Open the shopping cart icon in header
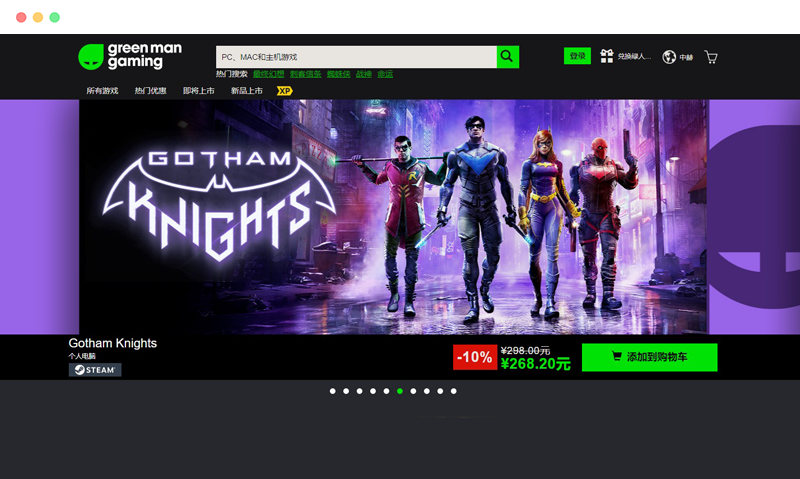Viewport: 800px width, 479px height. click(x=711, y=57)
